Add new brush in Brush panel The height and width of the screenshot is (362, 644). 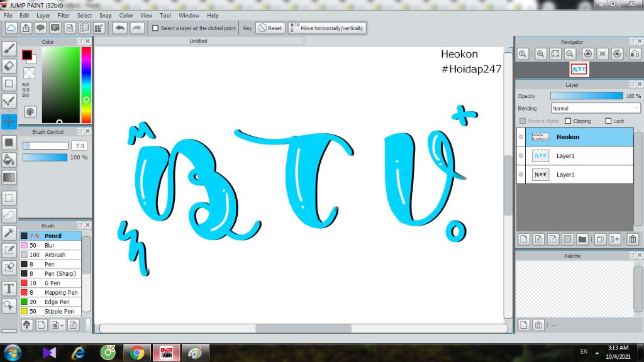tap(41, 325)
